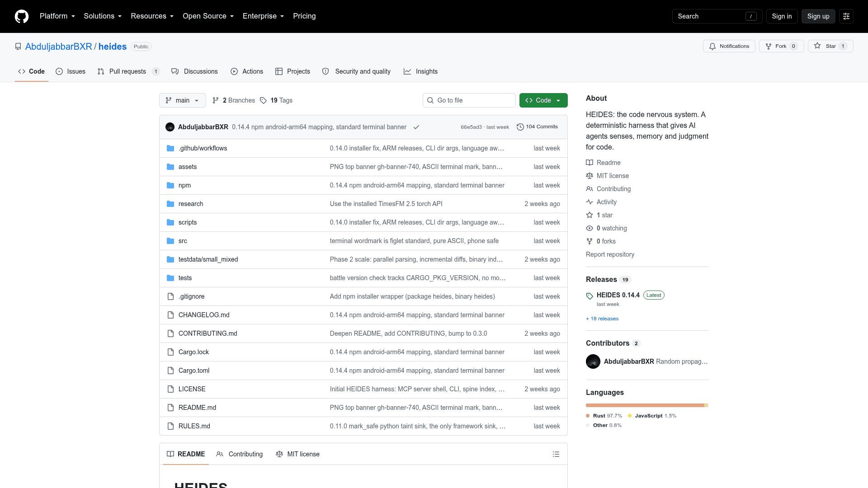The height and width of the screenshot is (488, 868).
Task: Open the Security and quality tab
Action: click(x=356, y=71)
